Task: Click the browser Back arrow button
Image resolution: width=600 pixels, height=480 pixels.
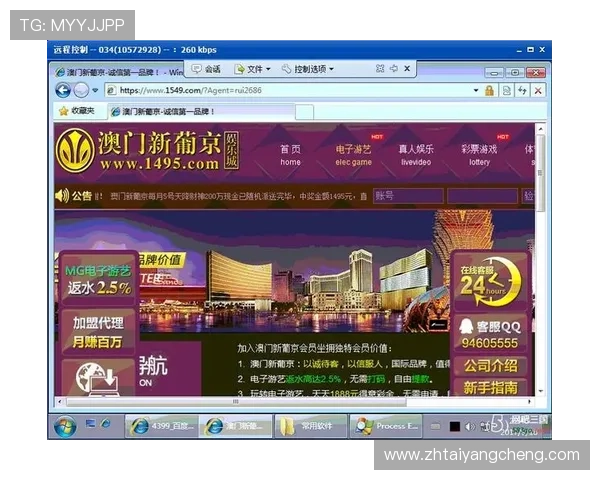Action: pos(63,90)
